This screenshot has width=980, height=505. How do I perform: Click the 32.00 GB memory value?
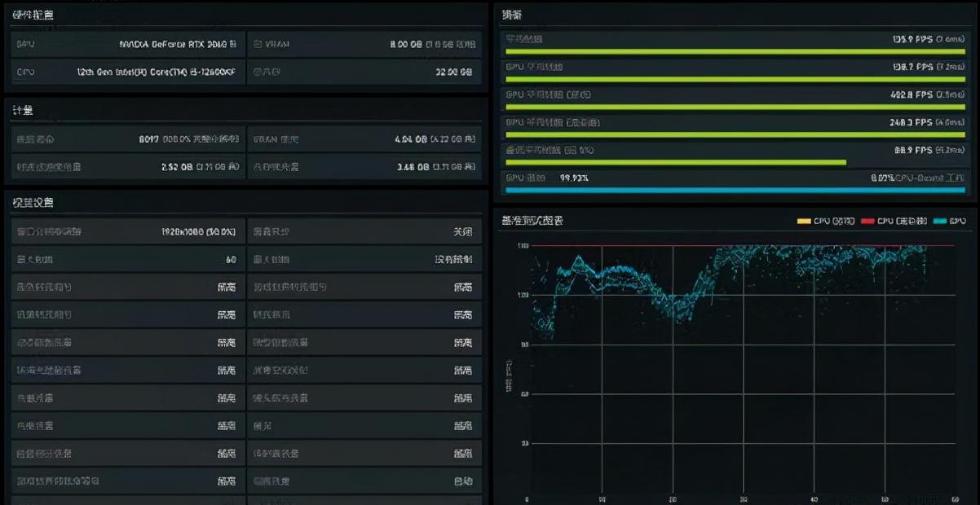click(x=454, y=72)
